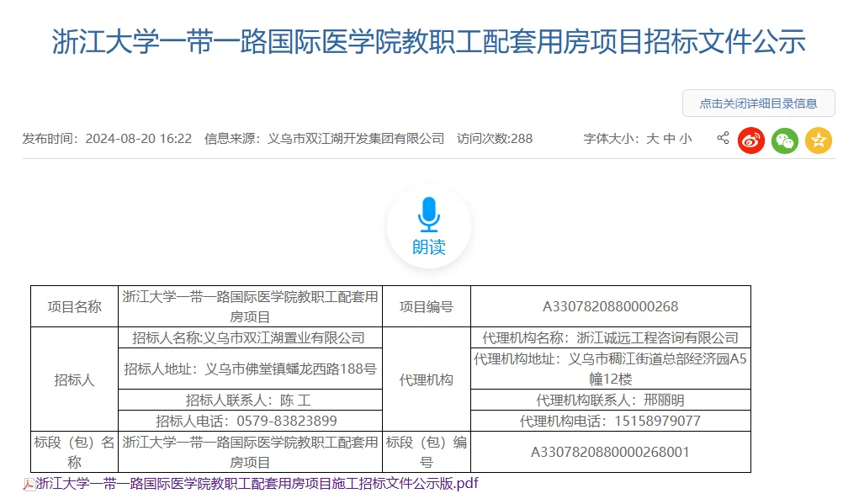Viewport: 859px width, 504px height.
Task: Click 代理机构电话 15158979077 cell
Action: [610, 421]
